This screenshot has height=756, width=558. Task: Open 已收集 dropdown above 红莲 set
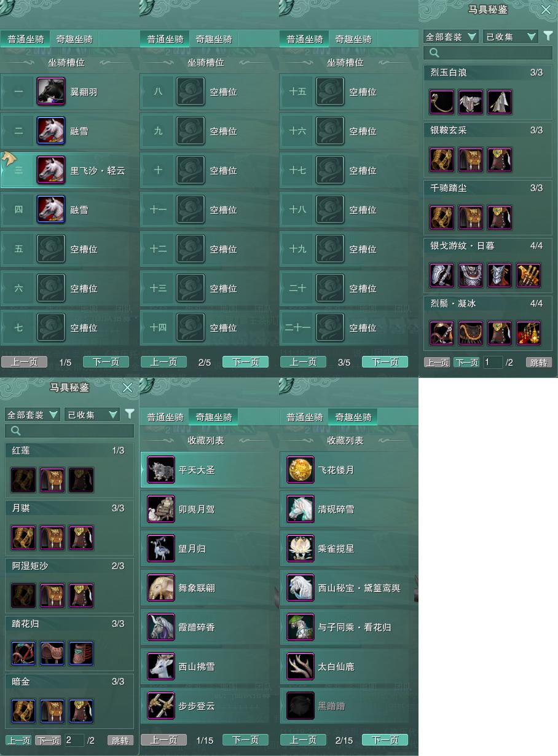pos(92,415)
